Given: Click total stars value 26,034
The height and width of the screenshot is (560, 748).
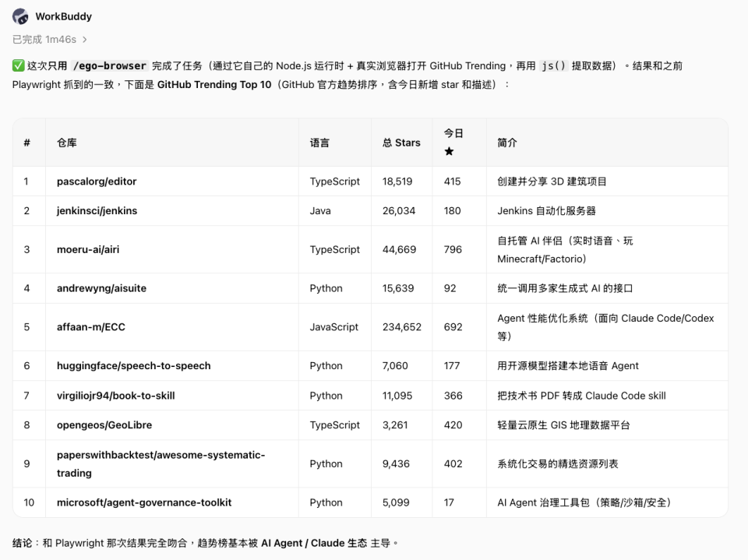Looking at the screenshot, I should pyautogui.click(x=399, y=211).
